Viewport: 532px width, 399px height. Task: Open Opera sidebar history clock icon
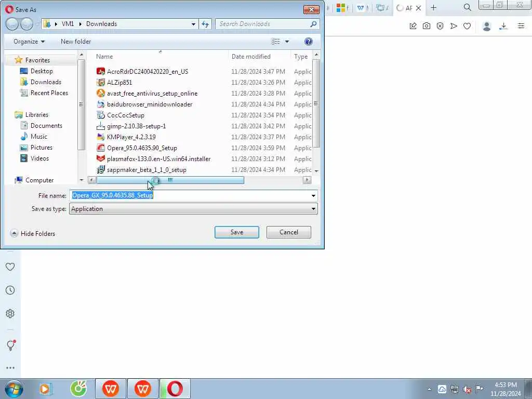pyautogui.click(x=10, y=290)
